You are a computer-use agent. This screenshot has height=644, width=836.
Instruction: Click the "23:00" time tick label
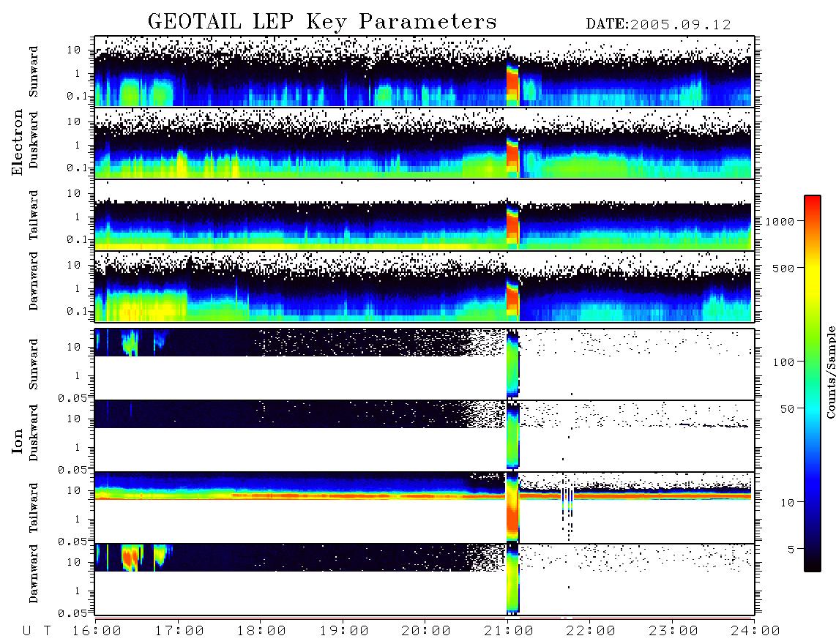673,632
